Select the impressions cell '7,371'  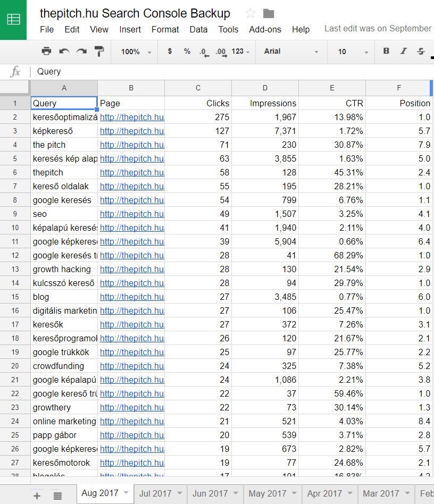point(265,131)
